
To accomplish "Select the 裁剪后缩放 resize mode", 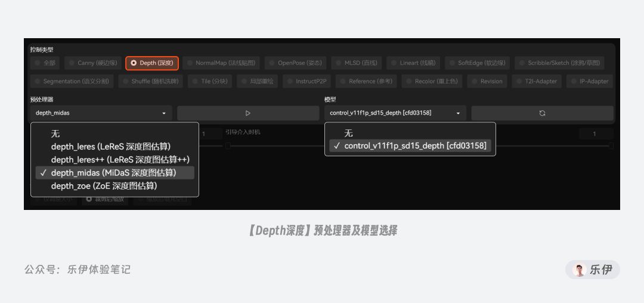I will coord(105,200).
